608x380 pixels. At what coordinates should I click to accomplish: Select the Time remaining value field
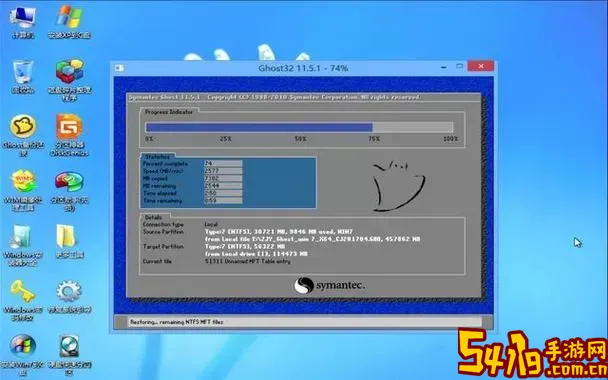[x=223, y=200]
